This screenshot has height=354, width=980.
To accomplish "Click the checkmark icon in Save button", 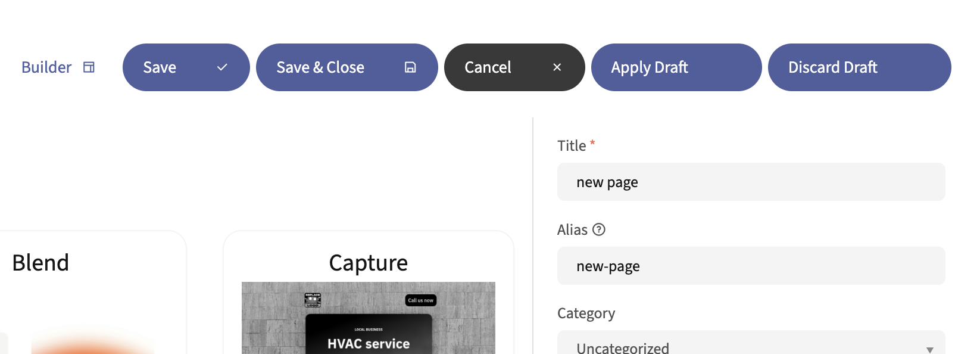I will click(x=222, y=67).
